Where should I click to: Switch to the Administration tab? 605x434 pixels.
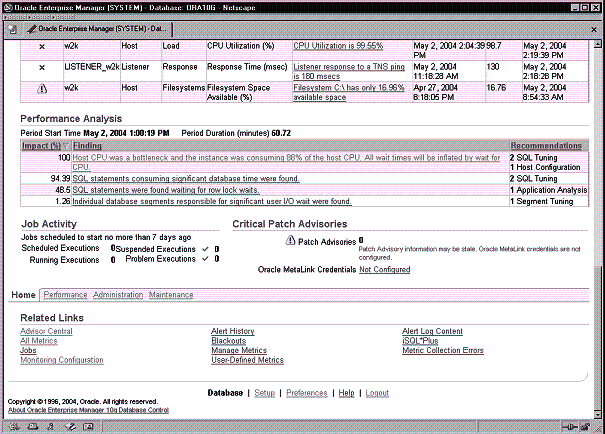coord(118,295)
